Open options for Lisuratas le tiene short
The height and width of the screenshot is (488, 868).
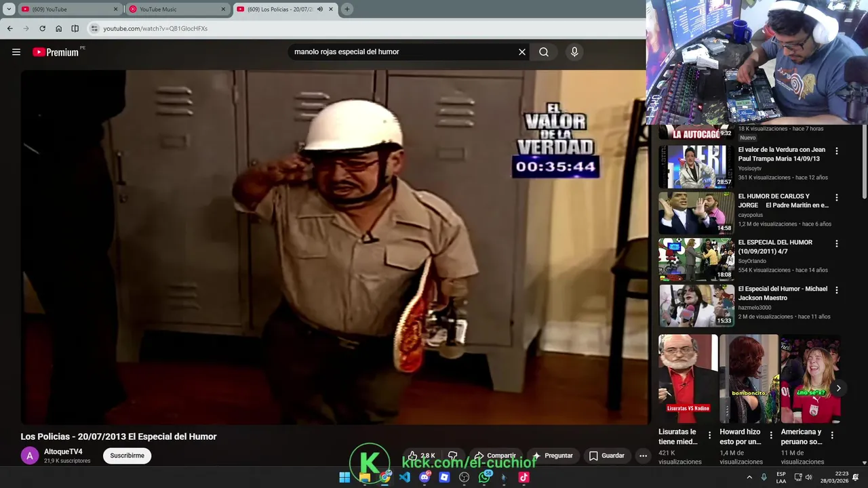[x=709, y=435]
